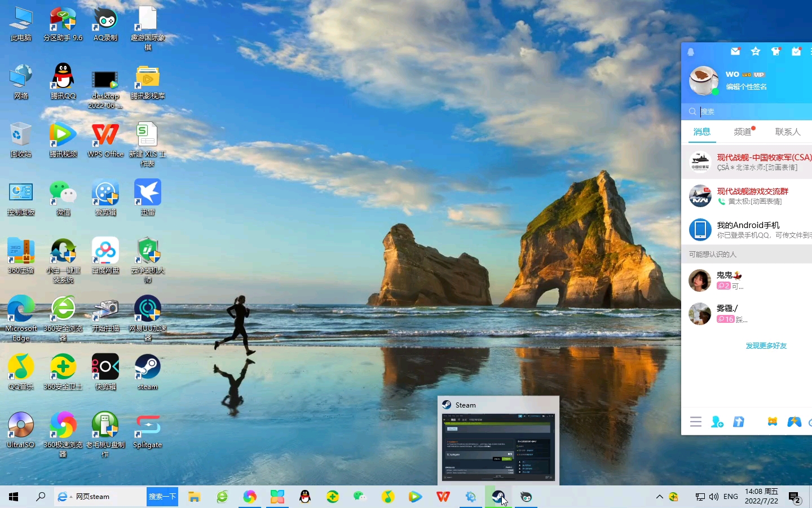Open Tencent Video icon on the taskbar
The height and width of the screenshot is (508, 812).
tap(416, 497)
